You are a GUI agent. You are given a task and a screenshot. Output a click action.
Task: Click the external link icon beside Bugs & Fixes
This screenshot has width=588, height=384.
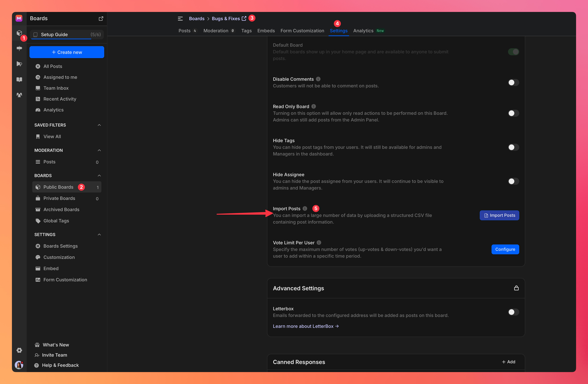[x=244, y=18]
